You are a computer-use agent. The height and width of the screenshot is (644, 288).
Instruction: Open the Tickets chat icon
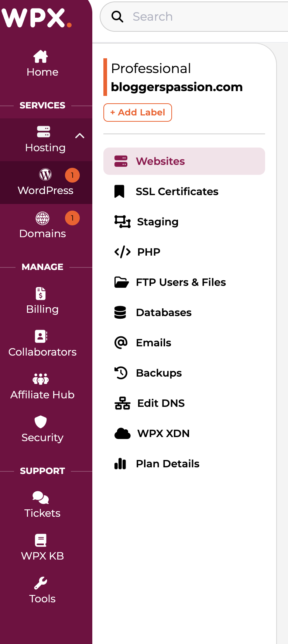point(40,498)
